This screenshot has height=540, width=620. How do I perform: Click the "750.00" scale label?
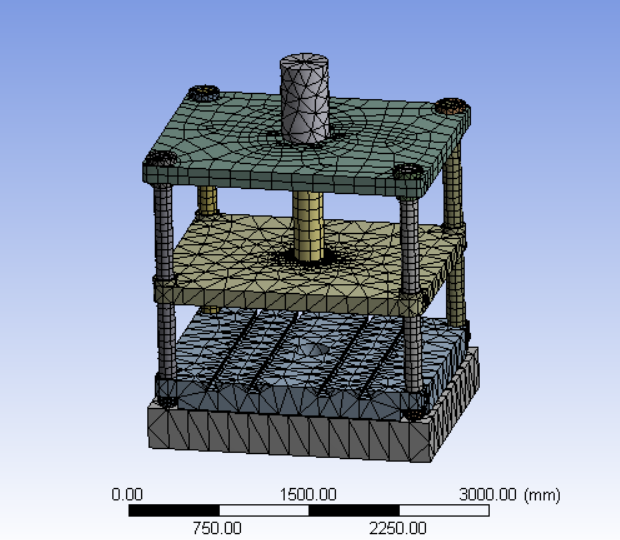[x=217, y=528]
